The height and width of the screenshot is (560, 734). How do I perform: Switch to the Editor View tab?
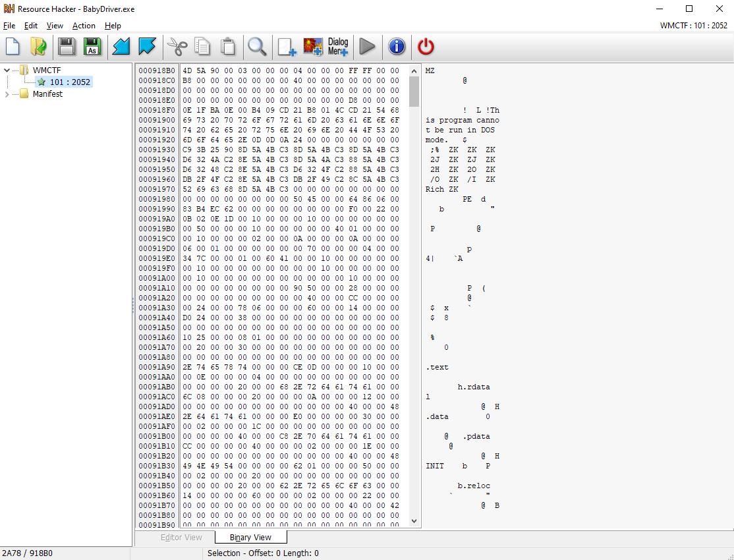point(181,538)
